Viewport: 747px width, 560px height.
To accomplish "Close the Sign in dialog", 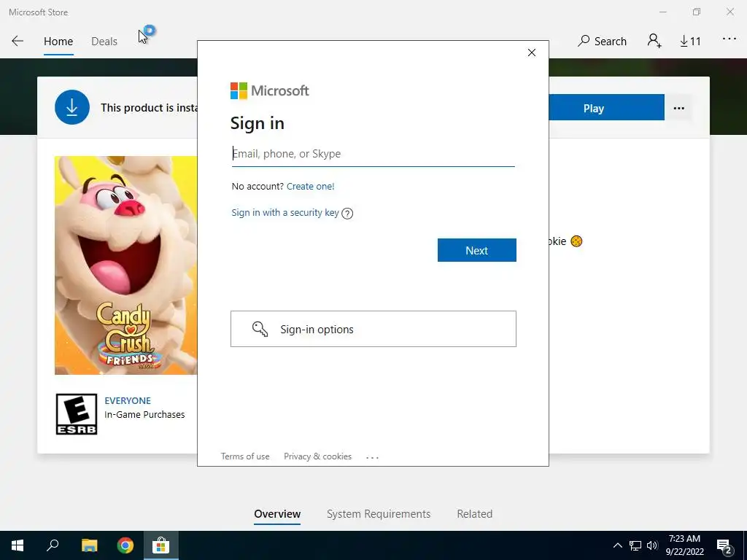I will coord(532,52).
